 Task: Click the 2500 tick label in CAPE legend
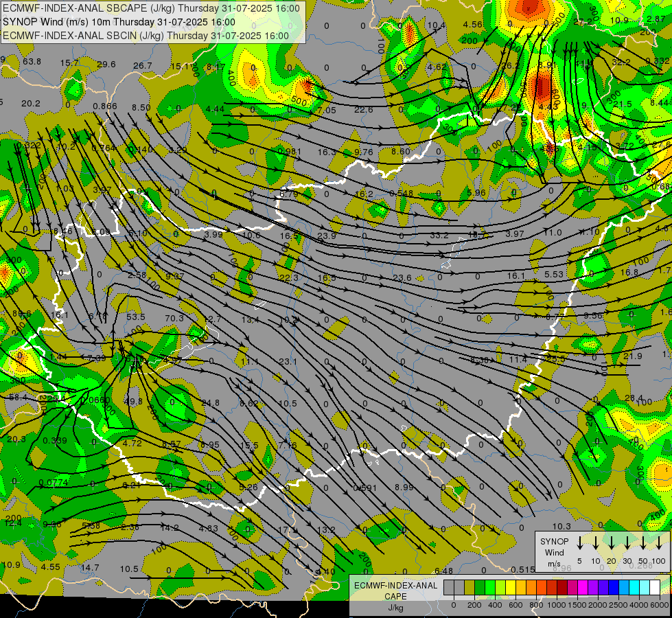618,605
